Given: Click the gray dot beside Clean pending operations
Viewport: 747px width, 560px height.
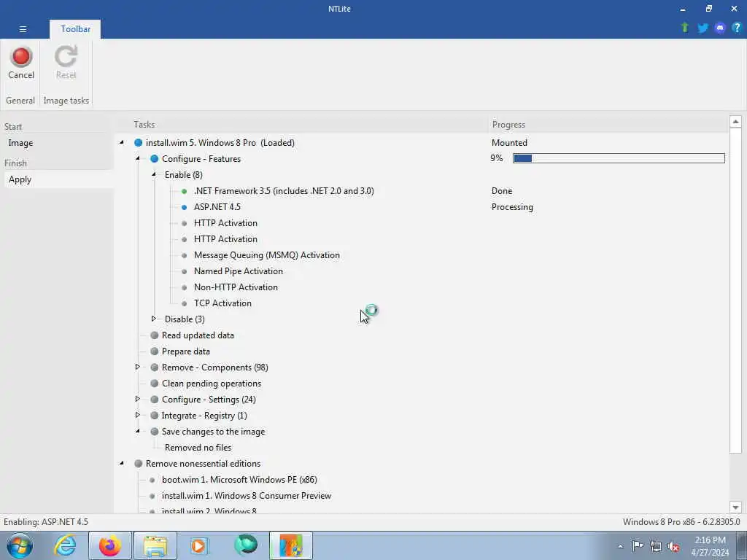Looking at the screenshot, I should (x=155, y=384).
